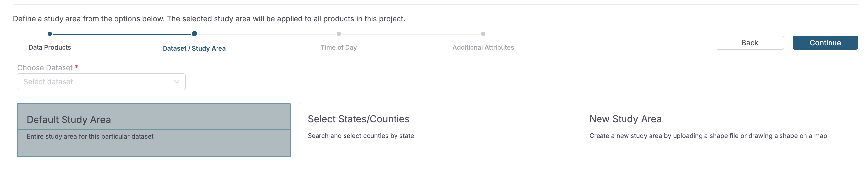This screenshot has width=868, height=169.
Task: Click the Choose Dataset field label
Action: coord(45,68)
